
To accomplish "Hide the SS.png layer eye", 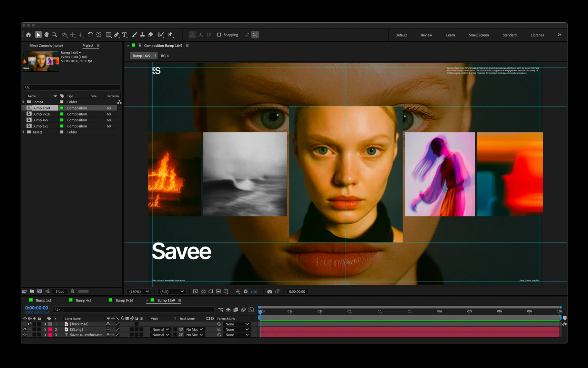I will 25,330.
